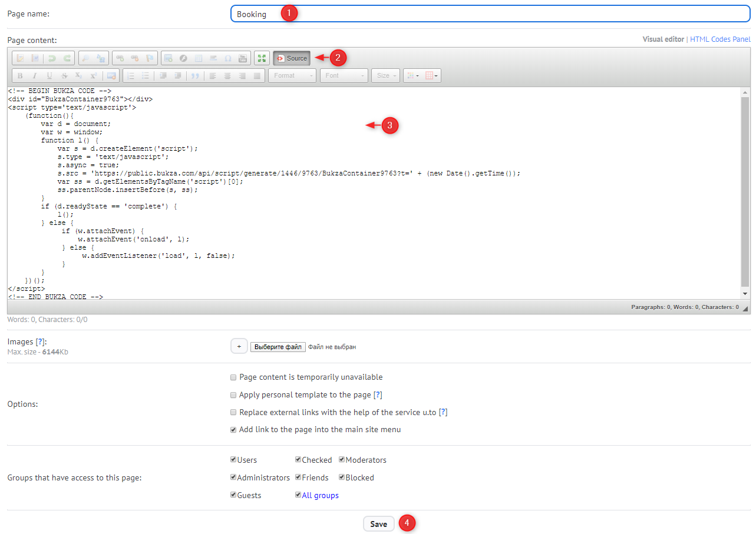Open the Size dropdown
Image resolution: width=756 pixels, height=534 pixels.
click(386, 76)
